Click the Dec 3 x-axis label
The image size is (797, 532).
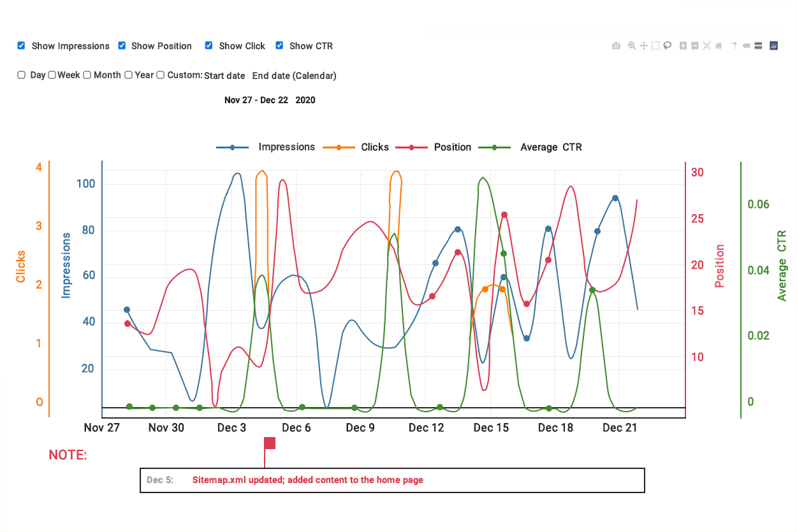click(x=231, y=428)
